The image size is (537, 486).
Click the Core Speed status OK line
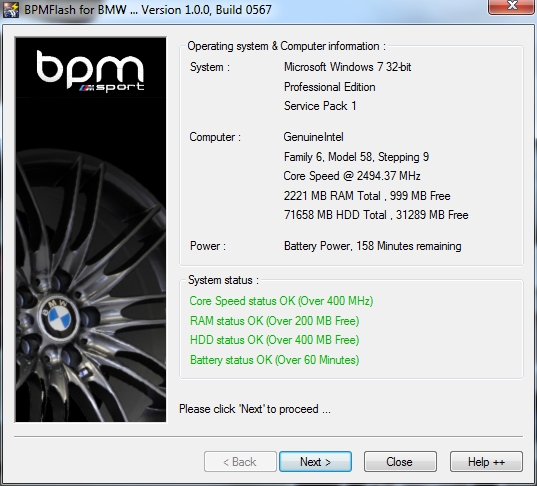tap(281, 301)
